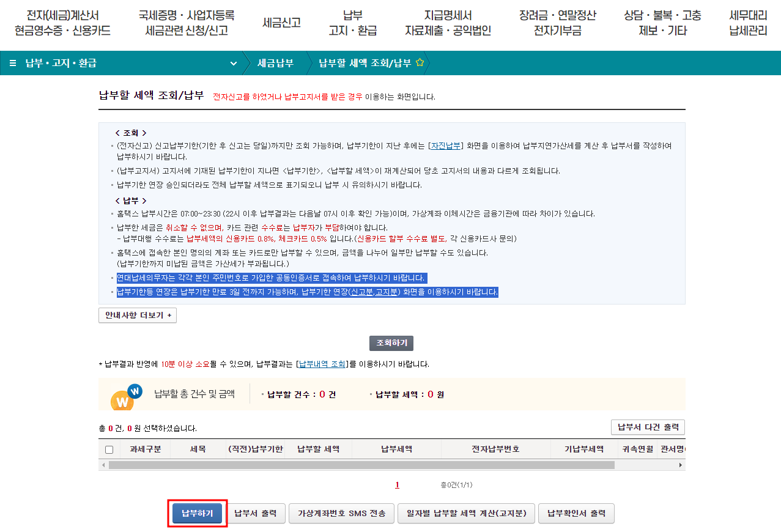781x532 pixels.
Task: Open the 고지분 deadline extension link
Action: tap(387, 292)
